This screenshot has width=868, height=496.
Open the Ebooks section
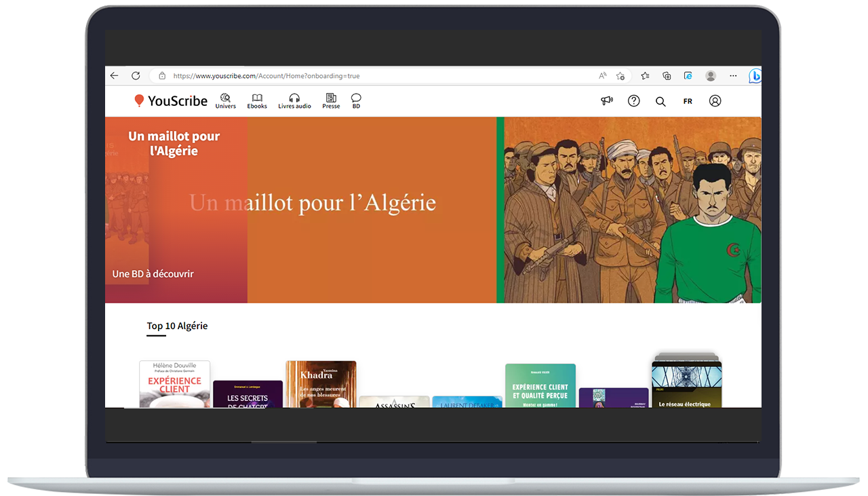(257, 101)
